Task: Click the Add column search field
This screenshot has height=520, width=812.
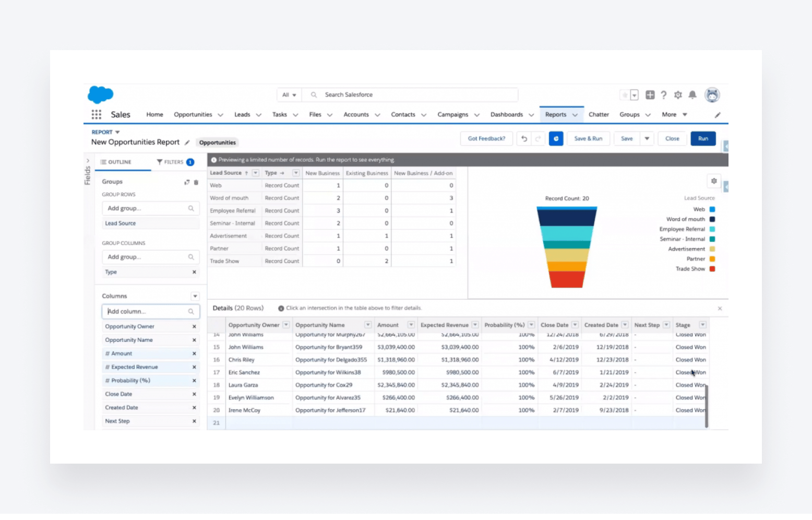Action: coord(150,312)
